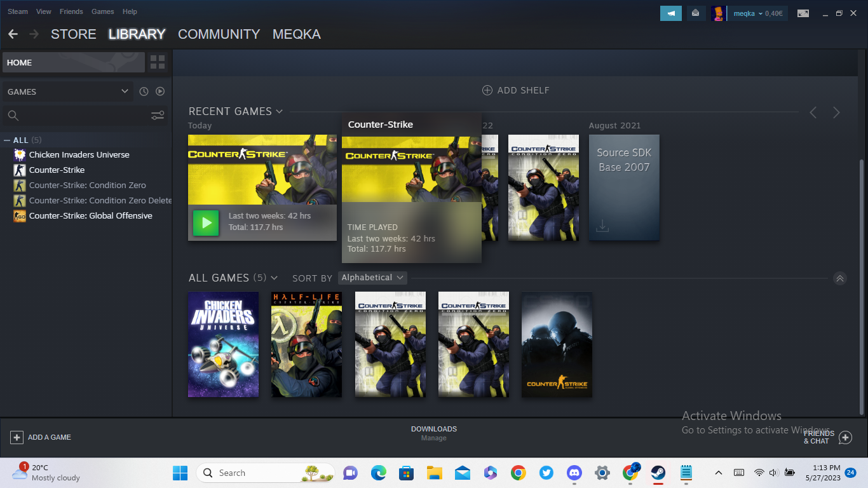Select Chicken Invaders Universe cover thumbnail
The image size is (868, 488).
coord(223,344)
